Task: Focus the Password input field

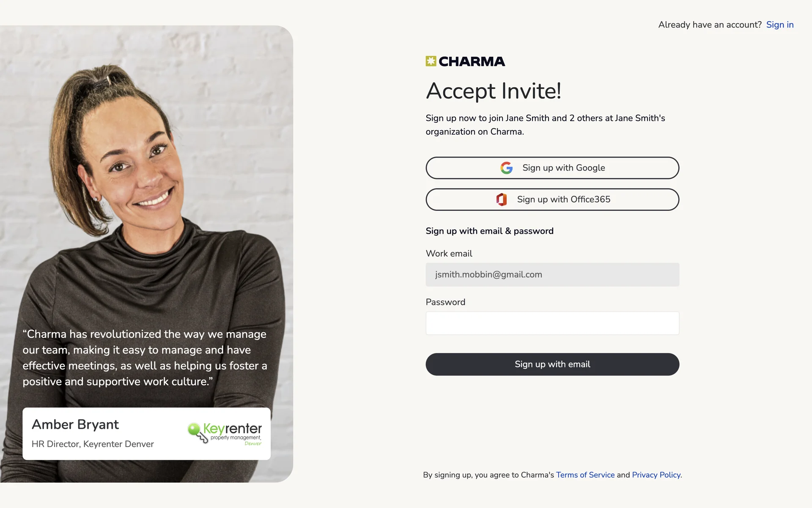Action: point(552,323)
